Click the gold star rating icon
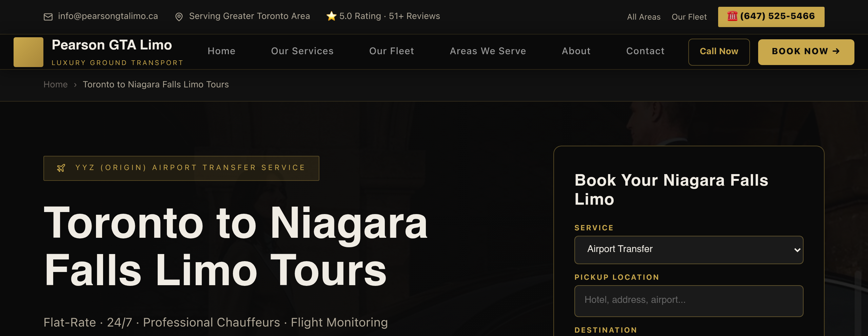 point(331,16)
